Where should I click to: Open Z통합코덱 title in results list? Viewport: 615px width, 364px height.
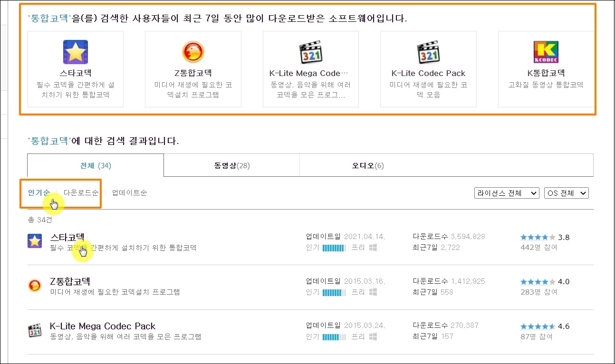click(x=70, y=281)
